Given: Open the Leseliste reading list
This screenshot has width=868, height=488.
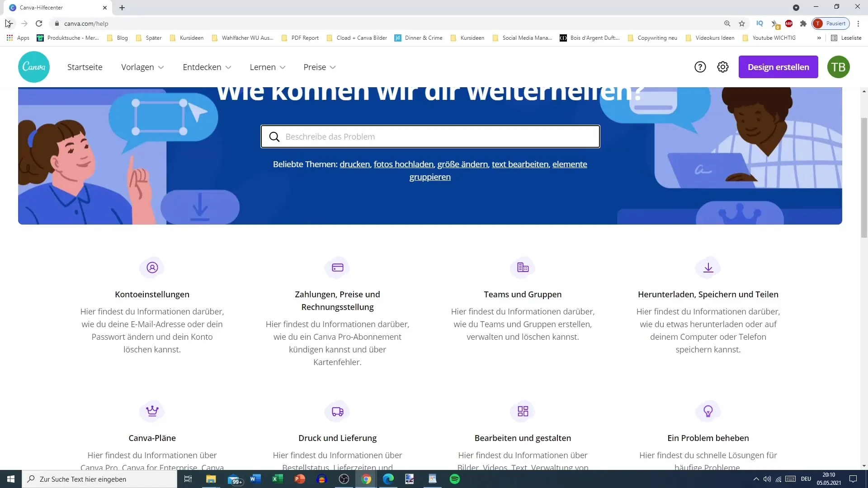Looking at the screenshot, I should point(846,38).
